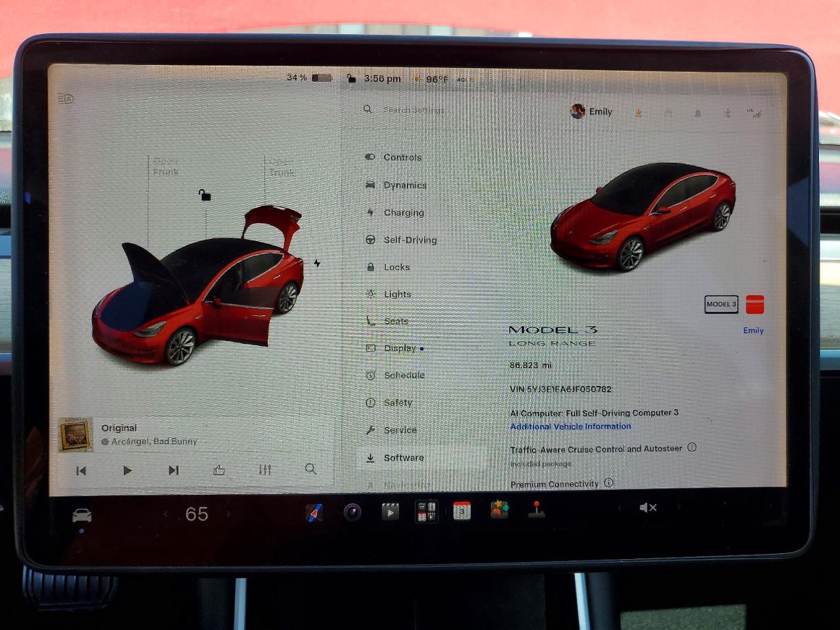
Task: Skip to previous track
Action: click(x=81, y=471)
